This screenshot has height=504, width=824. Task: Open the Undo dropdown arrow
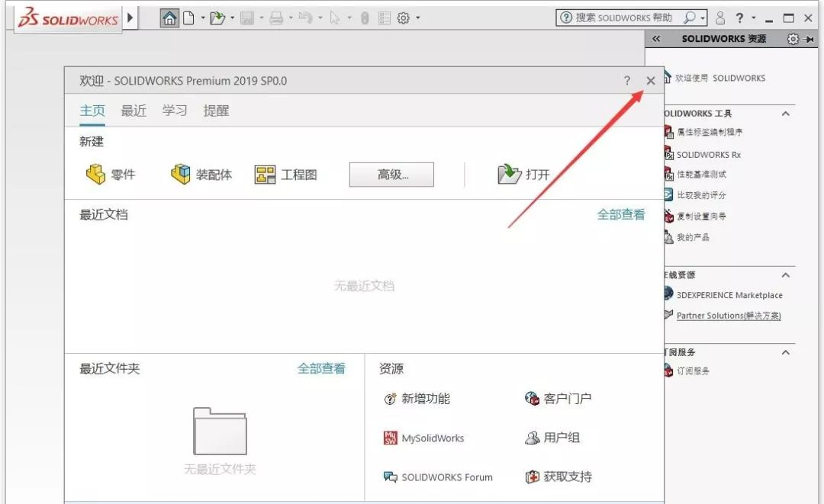point(320,18)
